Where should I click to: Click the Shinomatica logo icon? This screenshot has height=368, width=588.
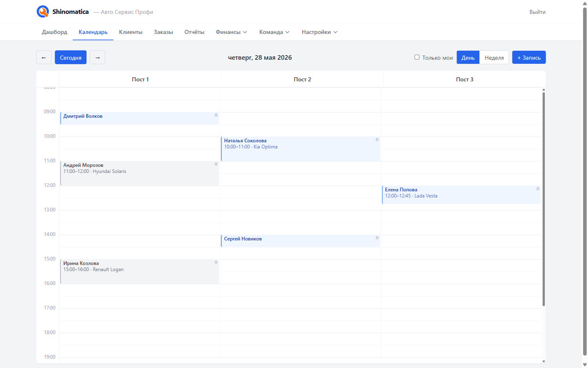coord(43,11)
